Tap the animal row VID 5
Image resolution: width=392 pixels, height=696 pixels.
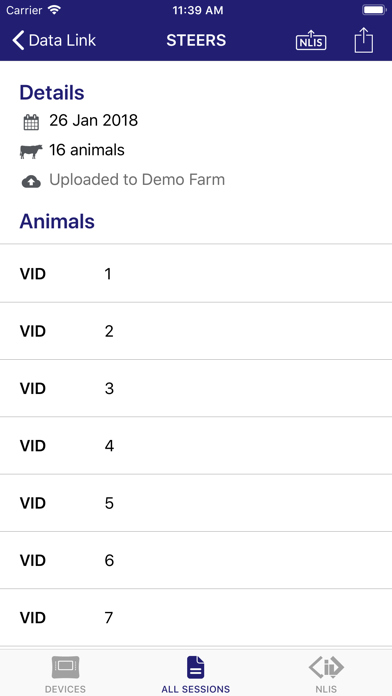point(196,503)
